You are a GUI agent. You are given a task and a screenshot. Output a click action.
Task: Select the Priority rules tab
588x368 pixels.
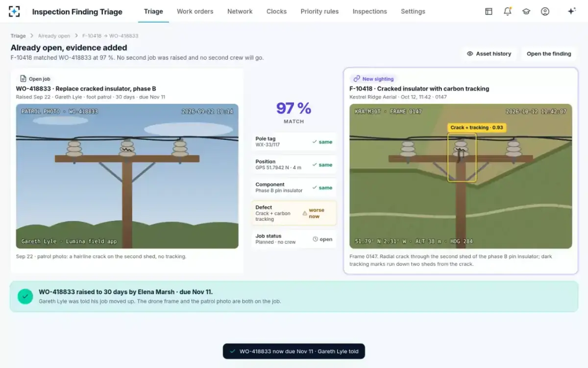(319, 11)
